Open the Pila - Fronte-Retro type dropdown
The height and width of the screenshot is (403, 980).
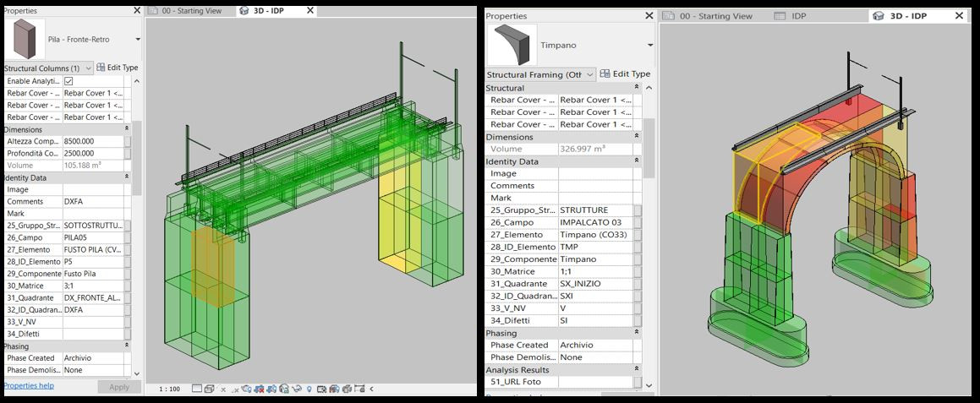click(x=138, y=40)
